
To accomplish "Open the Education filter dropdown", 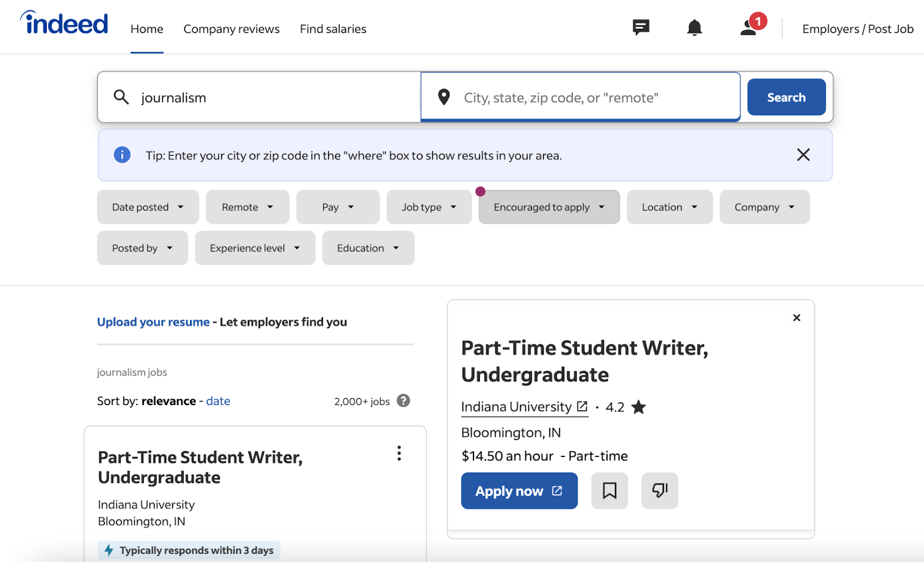I will pyautogui.click(x=368, y=248).
